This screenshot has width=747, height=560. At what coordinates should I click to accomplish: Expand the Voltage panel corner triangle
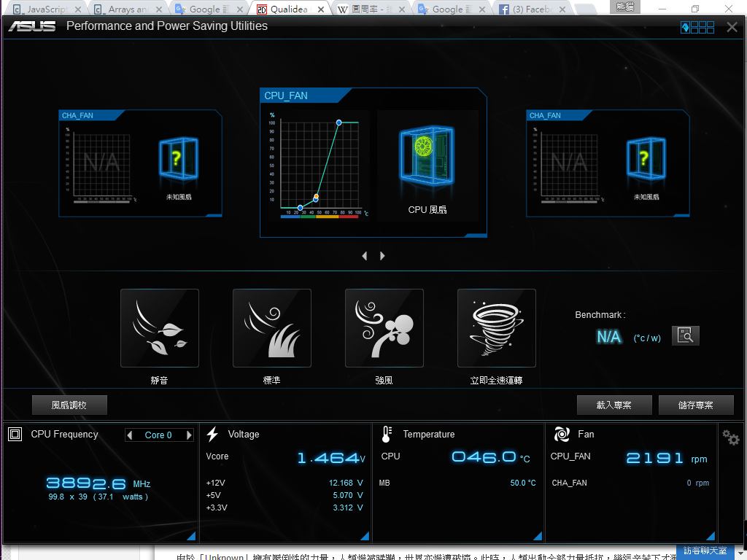364,537
